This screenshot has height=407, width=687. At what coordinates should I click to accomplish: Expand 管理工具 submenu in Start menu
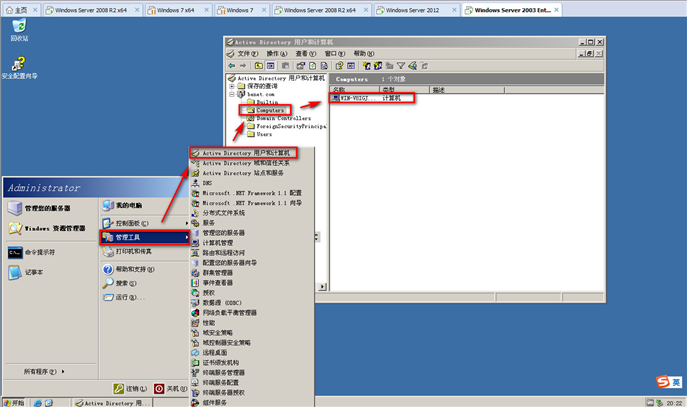click(x=145, y=237)
